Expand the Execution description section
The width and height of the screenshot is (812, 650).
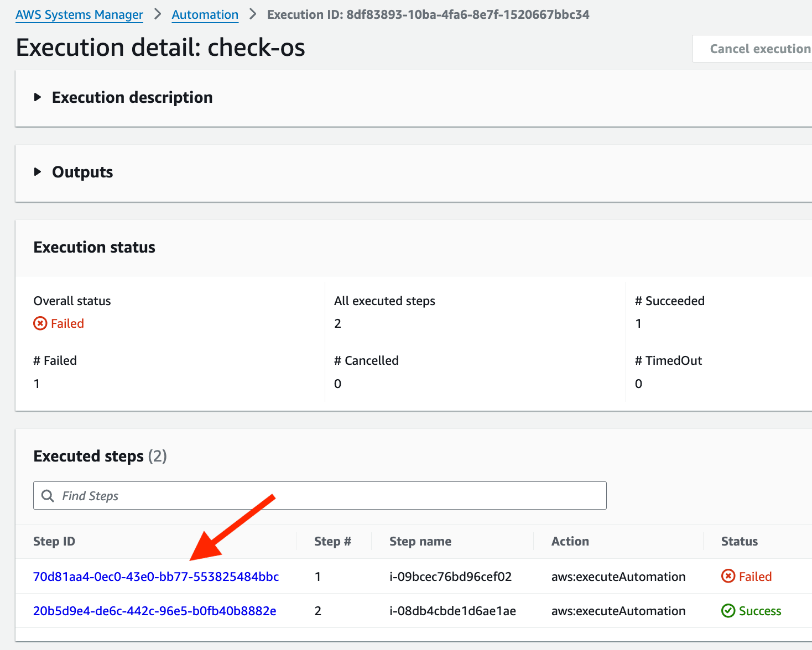coord(38,97)
